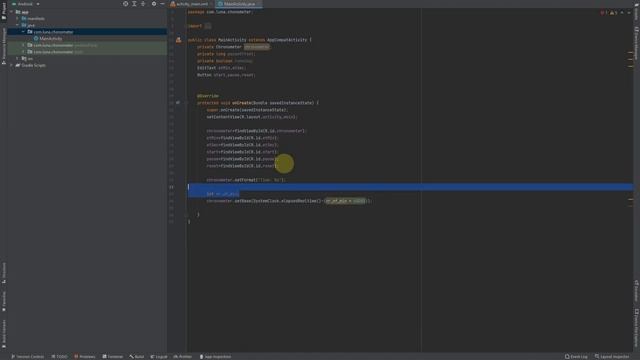Viewport: 640px width, 360px height.
Task: Click the class gutter icon beside MainActivity declaration
Action: click(x=178, y=40)
